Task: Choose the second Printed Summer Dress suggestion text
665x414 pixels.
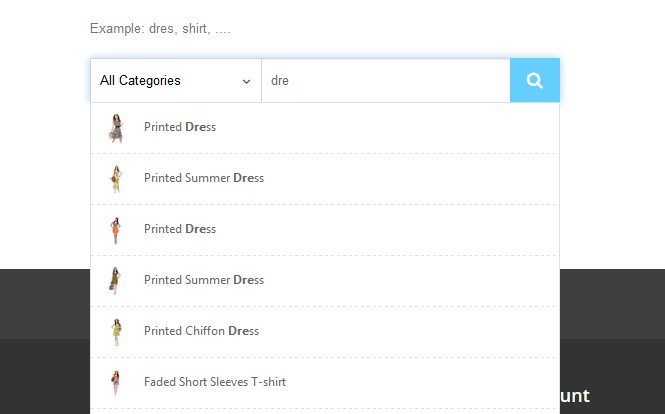Action: pos(204,280)
